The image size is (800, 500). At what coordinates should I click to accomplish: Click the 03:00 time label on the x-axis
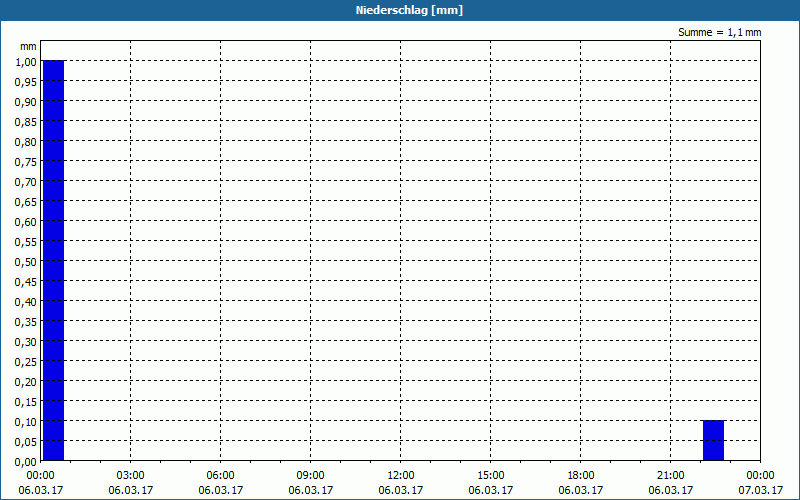coord(131,476)
